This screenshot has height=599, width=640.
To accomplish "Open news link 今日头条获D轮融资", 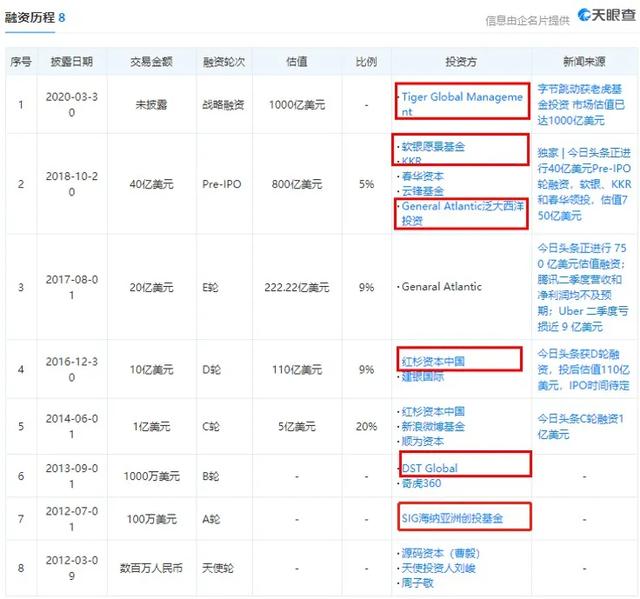I will (584, 370).
